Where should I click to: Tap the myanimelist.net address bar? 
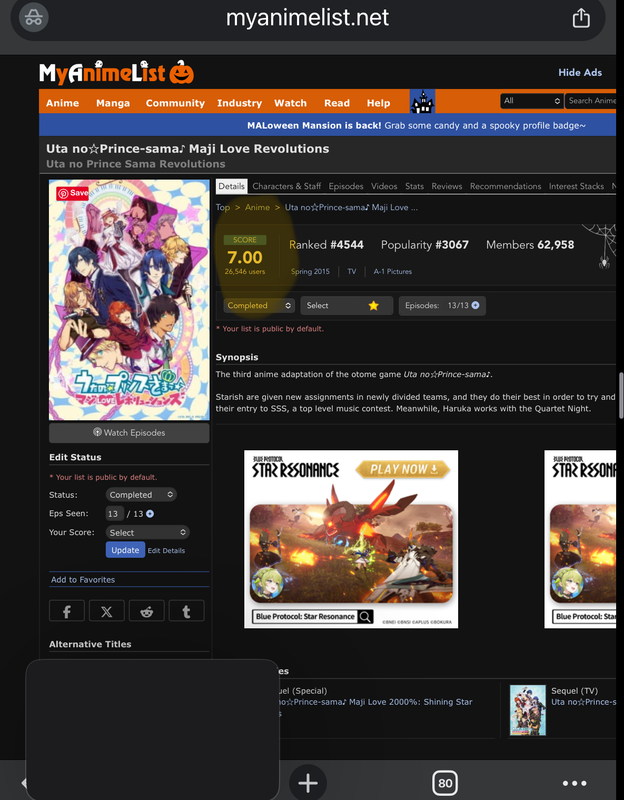pos(307,18)
